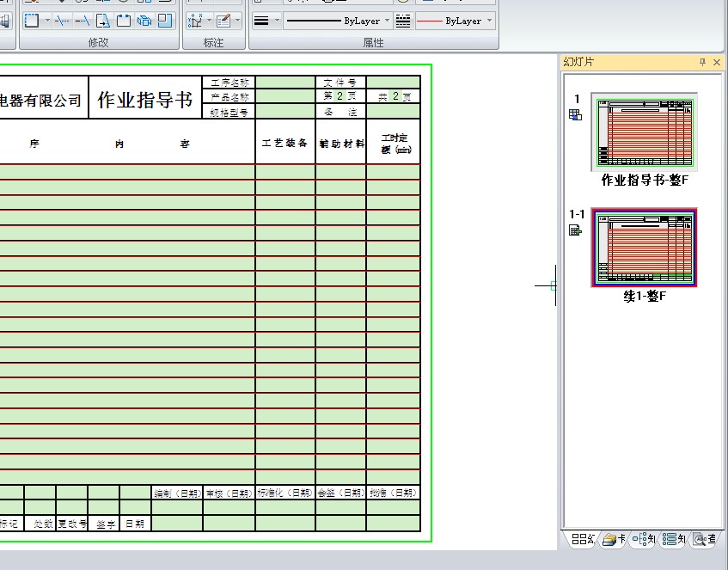Click the 作业指导书 title cell in drawing

[x=144, y=100]
